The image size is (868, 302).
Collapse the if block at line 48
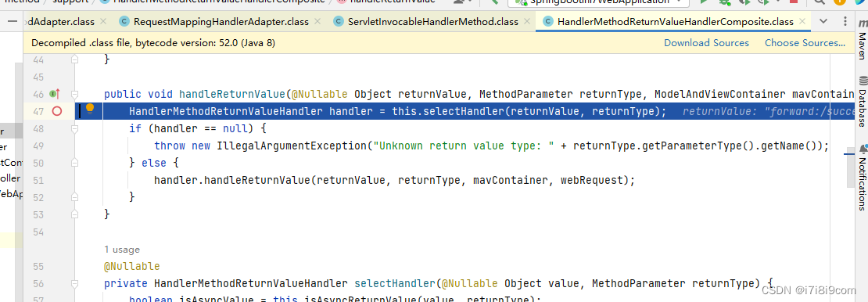75,128
